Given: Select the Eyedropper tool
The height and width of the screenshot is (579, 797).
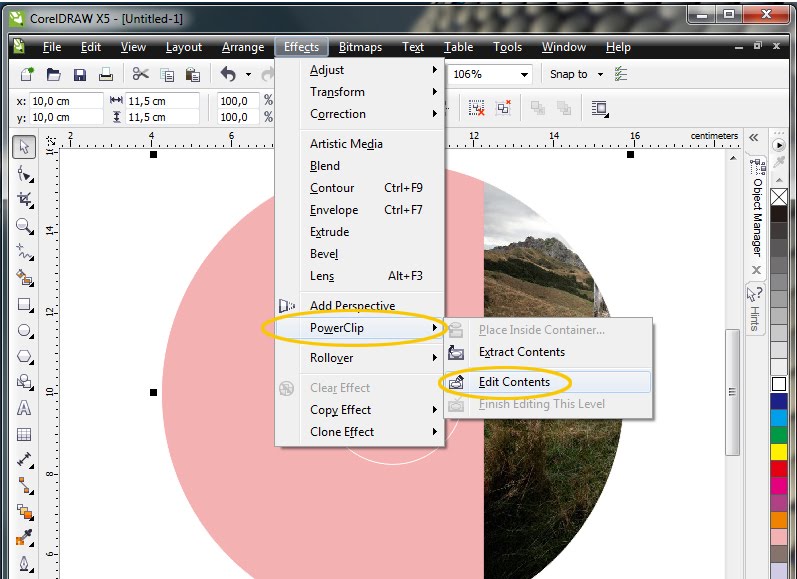Looking at the screenshot, I should [x=24, y=538].
